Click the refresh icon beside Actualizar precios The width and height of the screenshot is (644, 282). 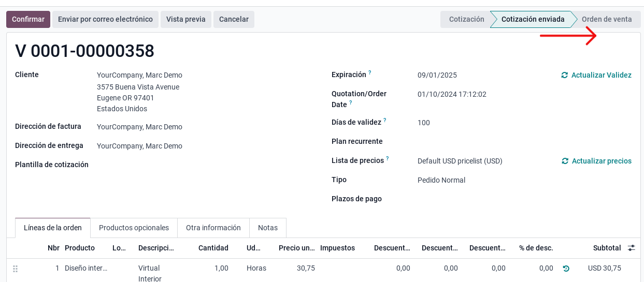(x=565, y=161)
